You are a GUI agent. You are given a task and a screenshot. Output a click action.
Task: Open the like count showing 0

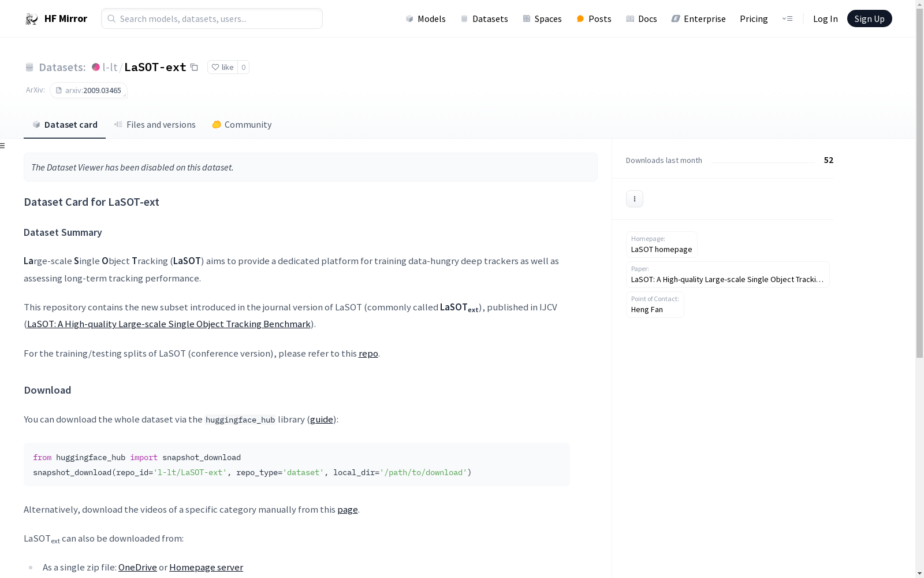pos(244,68)
